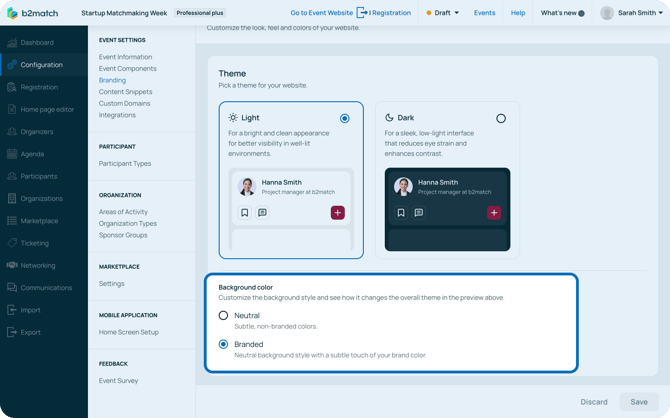Screen dimensions: 670x418
Task: Select the Dark theme radio button
Action: (501, 118)
